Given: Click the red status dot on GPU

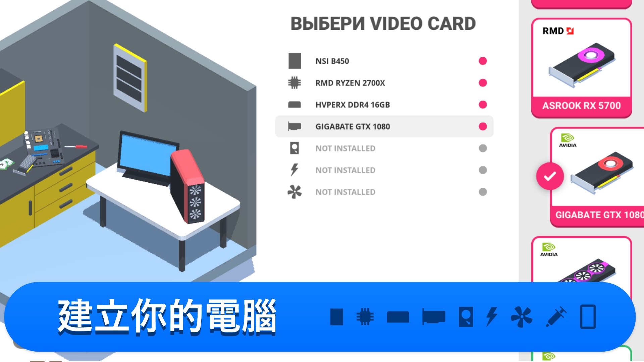Looking at the screenshot, I should [x=483, y=126].
